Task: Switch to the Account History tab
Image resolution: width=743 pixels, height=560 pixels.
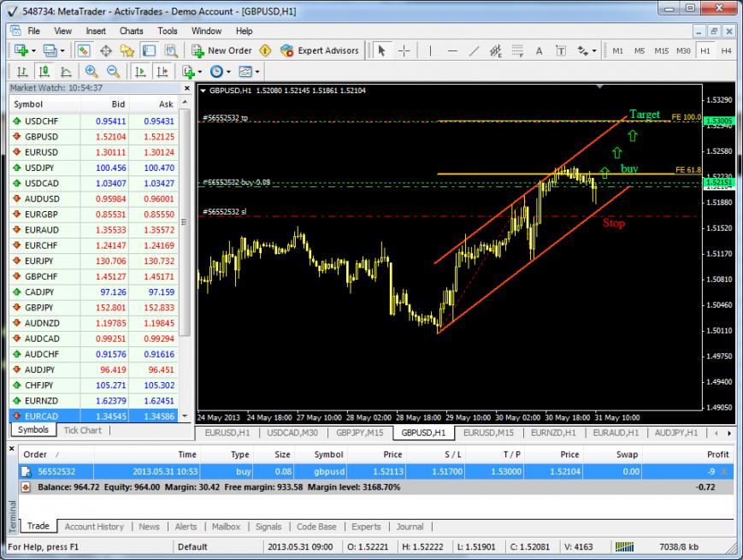Action: 94,527
